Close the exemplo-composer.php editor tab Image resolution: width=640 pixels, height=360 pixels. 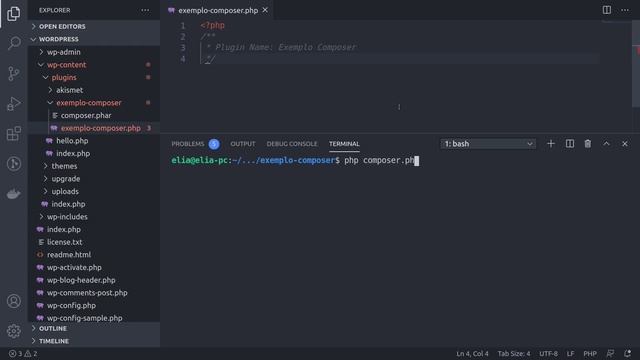pos(265,10)
